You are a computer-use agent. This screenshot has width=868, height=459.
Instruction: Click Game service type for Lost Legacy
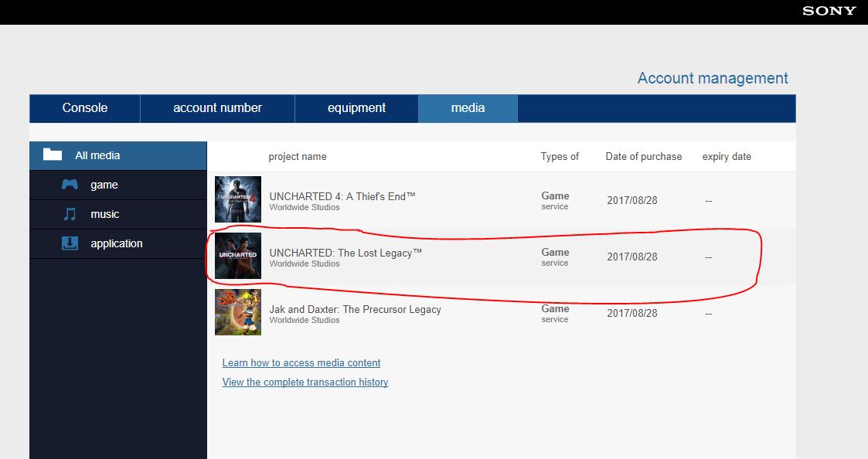click(555, 257)
